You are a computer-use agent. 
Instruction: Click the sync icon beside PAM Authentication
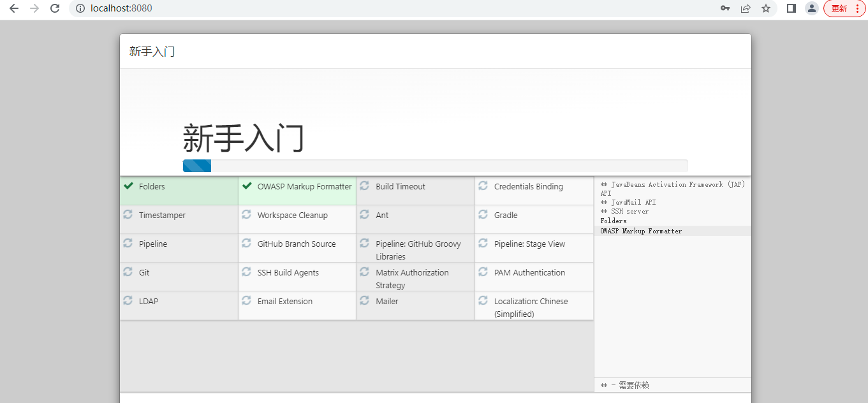click(x=483, y=272)
